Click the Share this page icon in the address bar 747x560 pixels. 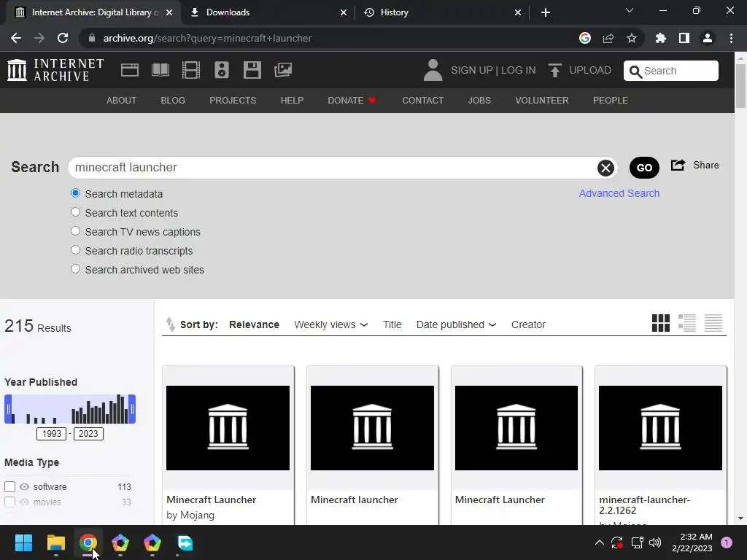[608, 38]
